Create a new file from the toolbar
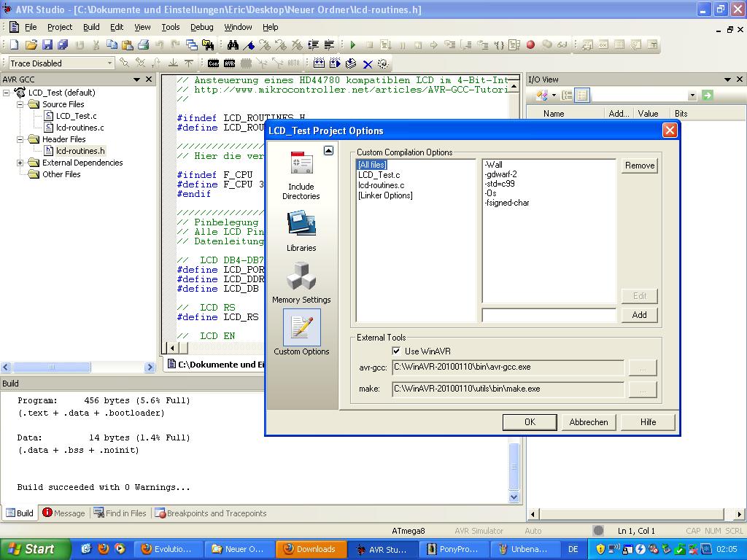 pos(15,44)
